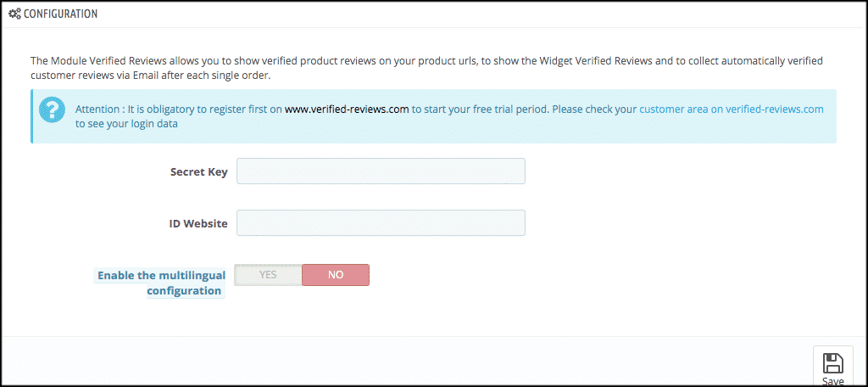Click the blue question mark help icon
868x387 pixels.
click(52, 109)
